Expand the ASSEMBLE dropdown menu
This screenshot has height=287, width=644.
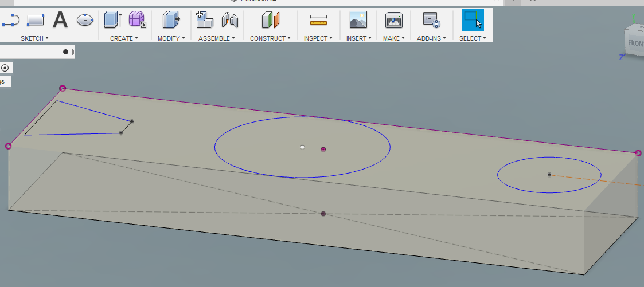[217, 38]
